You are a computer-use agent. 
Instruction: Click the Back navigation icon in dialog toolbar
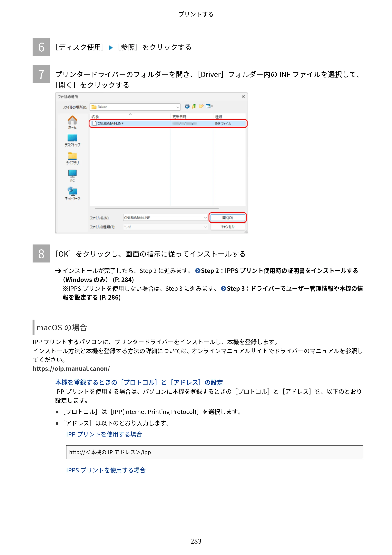click(x=187, y=106)
